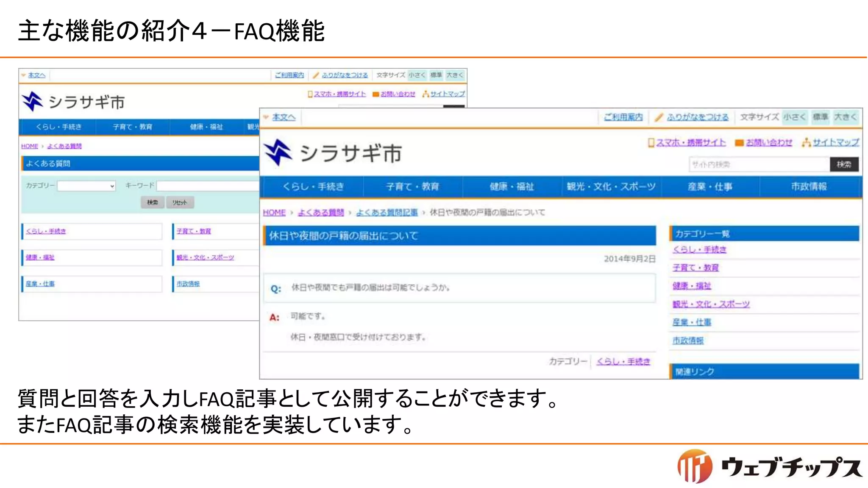Click ふりがなをつける link in back window
This screenshot has width=868, height=488.
(345, 75)
